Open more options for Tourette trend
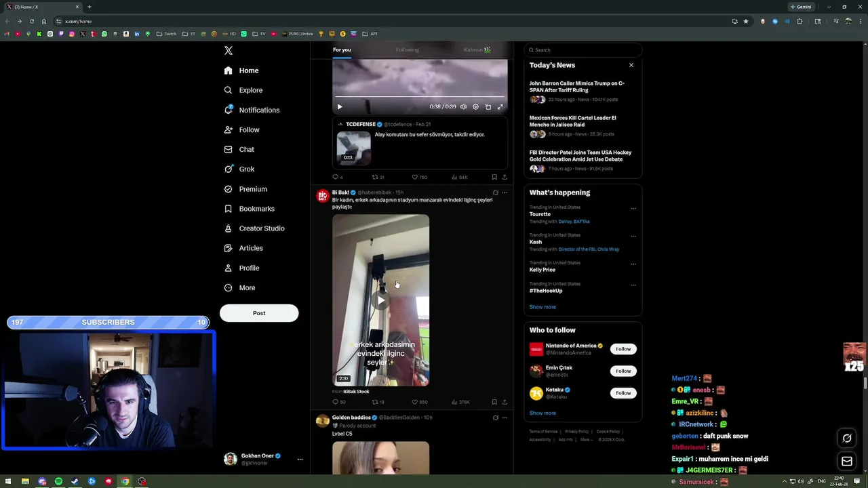868x488 pixels. click(x=633, y=209)
